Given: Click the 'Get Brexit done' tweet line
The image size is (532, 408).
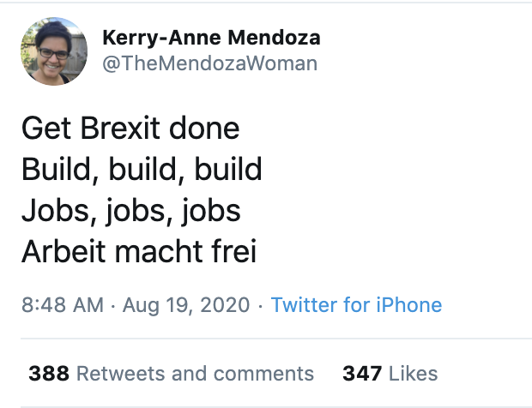Looking at the screenshot, I should [x=130, y=129].
